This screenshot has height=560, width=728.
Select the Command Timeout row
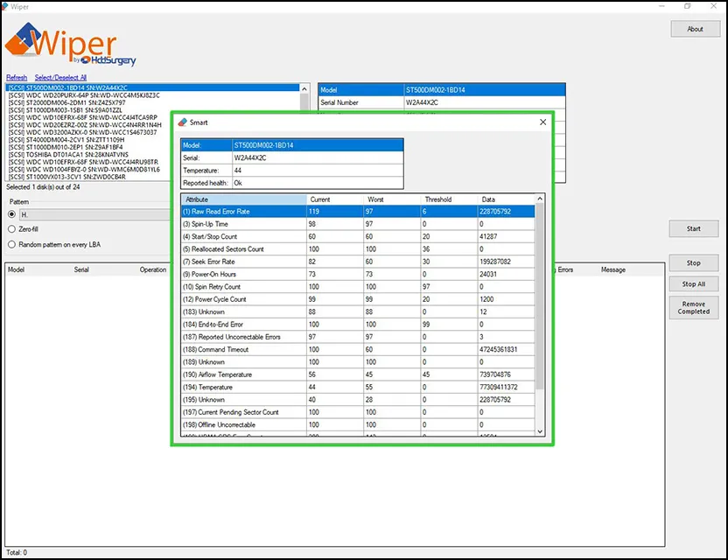358,349
